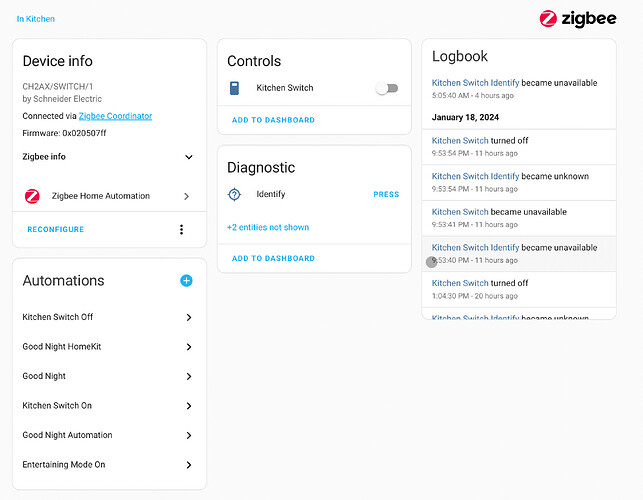Click the Kitchen Switch device icon in Controls
Screen dimensions: 643x500
(x=235, y=88)
